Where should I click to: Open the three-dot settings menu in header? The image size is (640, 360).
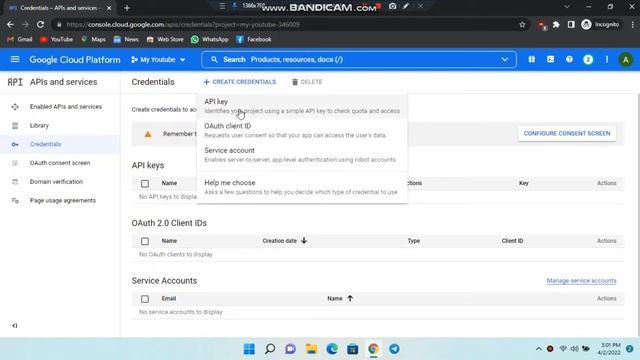pyautogui.click(x=607, y=60)
